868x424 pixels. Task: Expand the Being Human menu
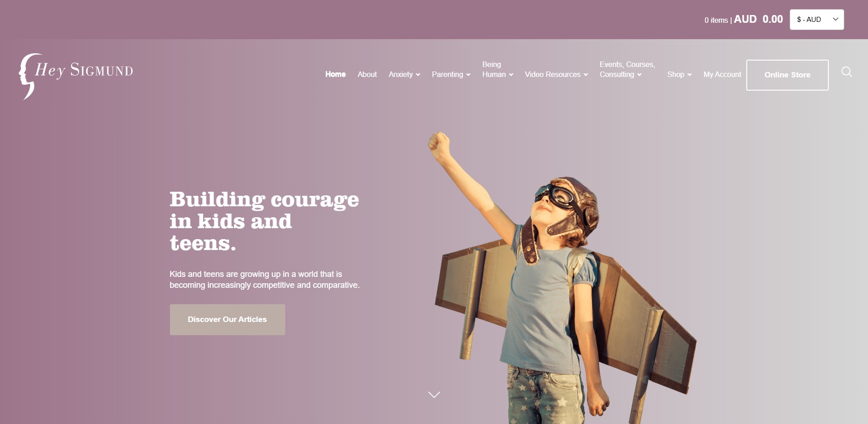(498, 69)
